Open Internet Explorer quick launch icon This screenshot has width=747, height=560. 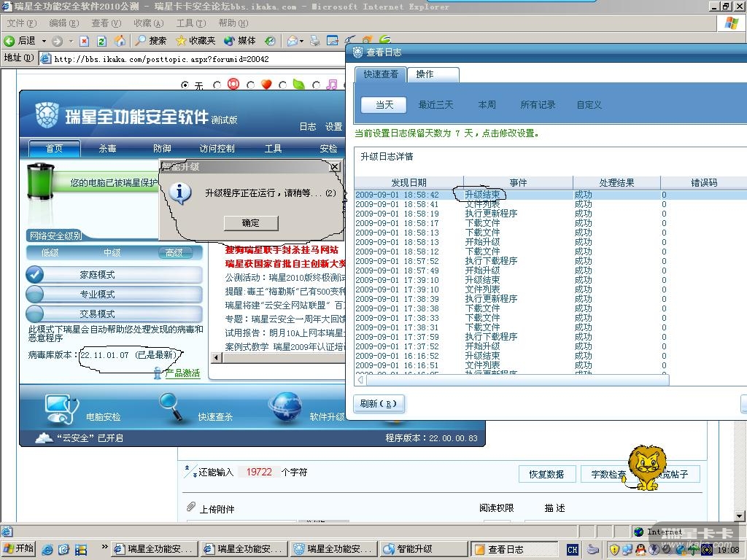click(x=47, y=550)
